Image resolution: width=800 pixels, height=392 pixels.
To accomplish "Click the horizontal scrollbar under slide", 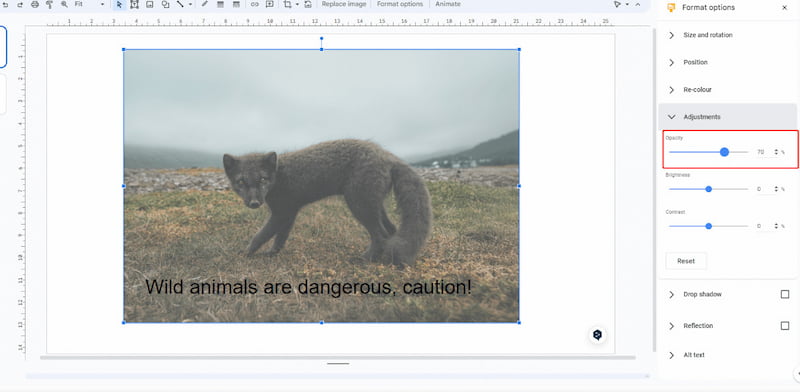I will [338, 358].
